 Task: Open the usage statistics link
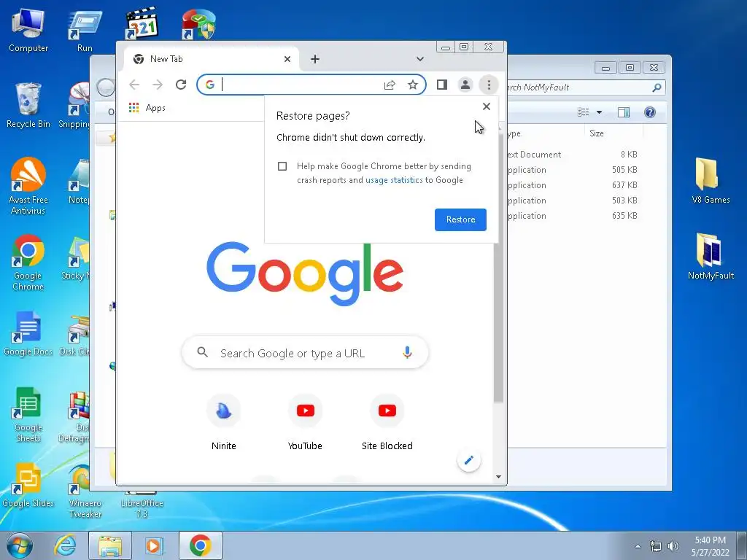coord(394,180)
